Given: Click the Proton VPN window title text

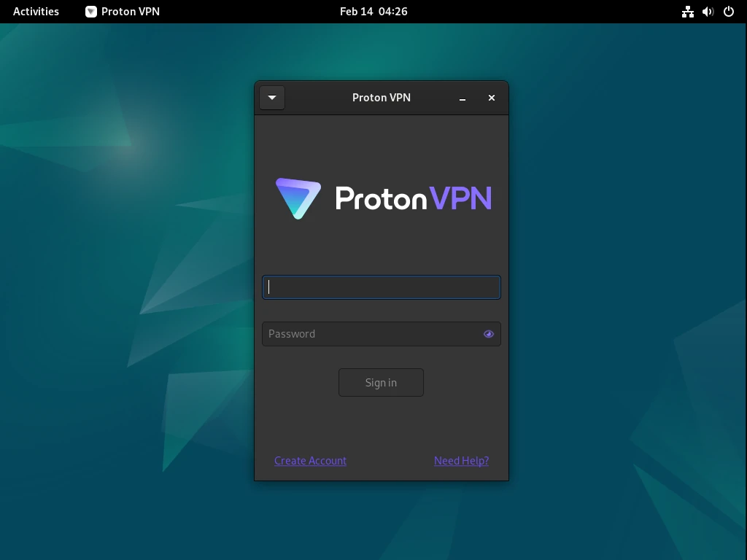Looking at the screenshot, I should click(381, 98).
